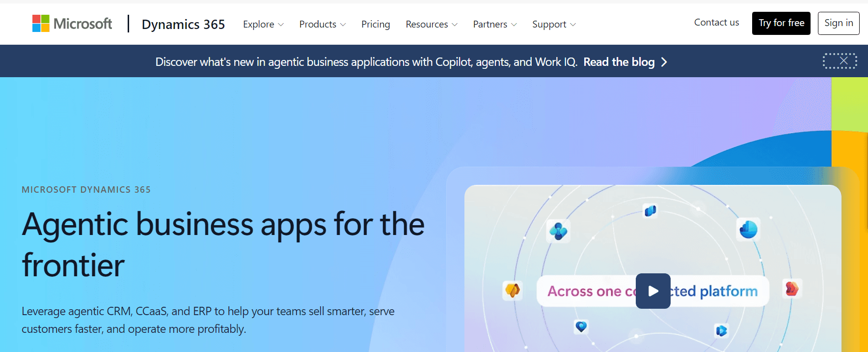The height and width of the screenshot is (352, 868).
Task: Click the blue molecule-shaped app icon in video
Action: (558, 231)
